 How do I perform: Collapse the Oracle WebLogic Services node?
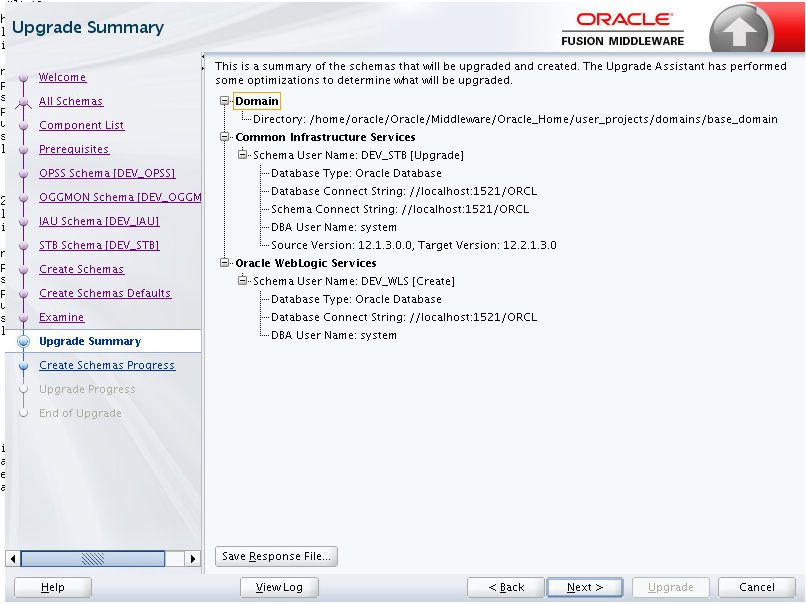[x=224, y=263]
